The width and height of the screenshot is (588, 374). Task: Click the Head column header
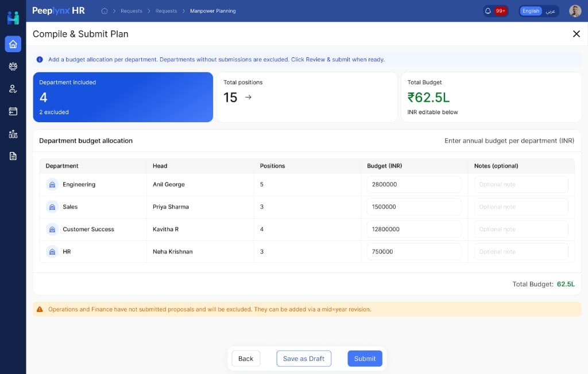tap(160, 166)
